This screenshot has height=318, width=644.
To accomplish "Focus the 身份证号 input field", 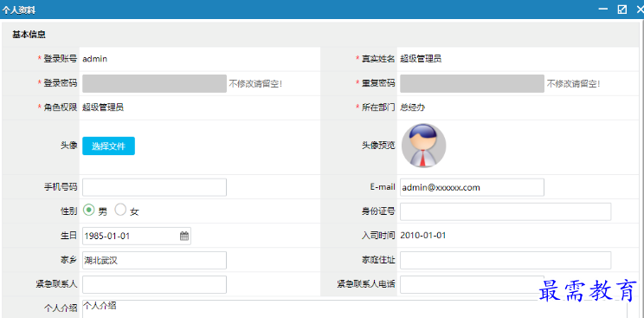I will coord(506,211).
